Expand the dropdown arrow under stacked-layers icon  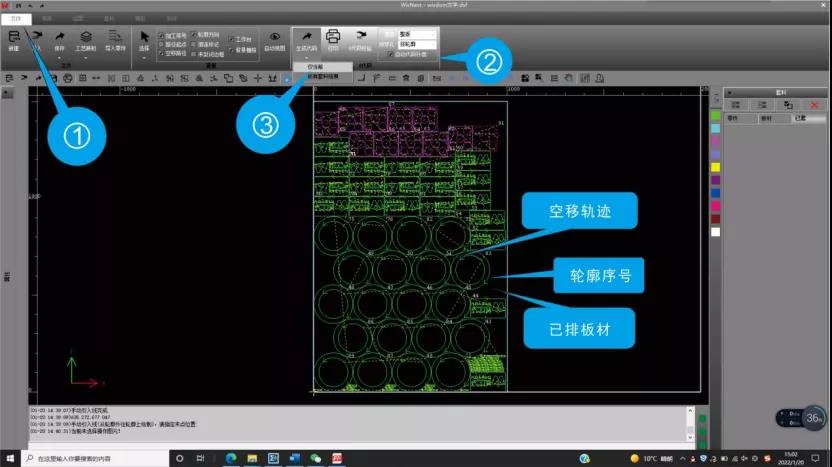[x=85, y=58]
